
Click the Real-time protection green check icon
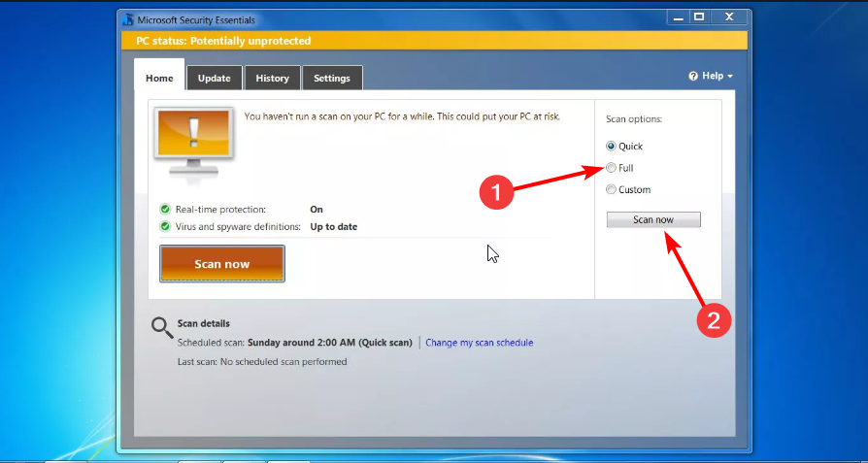click(x=165, y=209)
